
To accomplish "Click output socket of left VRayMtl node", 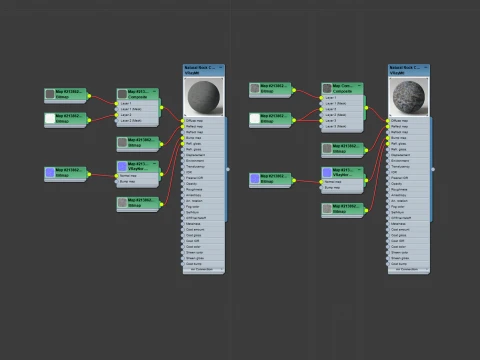I will pyautogui.click(x=228, y=169).
